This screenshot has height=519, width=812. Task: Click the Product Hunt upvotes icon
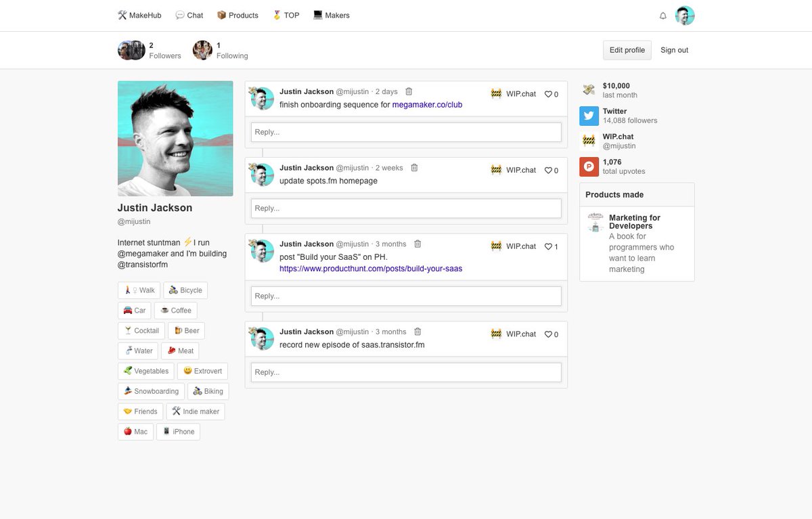click(589, 166)
